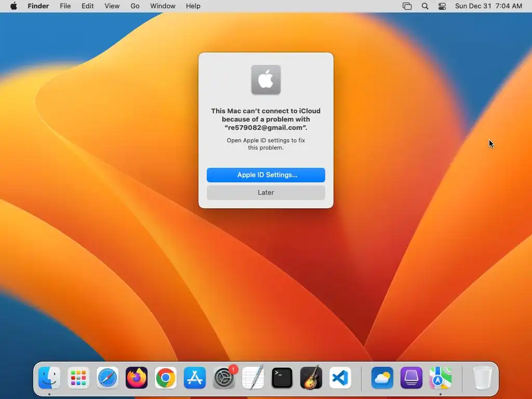The height and width of the screenshot is (399, 532).
Task: Click the date and time clock
Action: (x=488, y=6)
